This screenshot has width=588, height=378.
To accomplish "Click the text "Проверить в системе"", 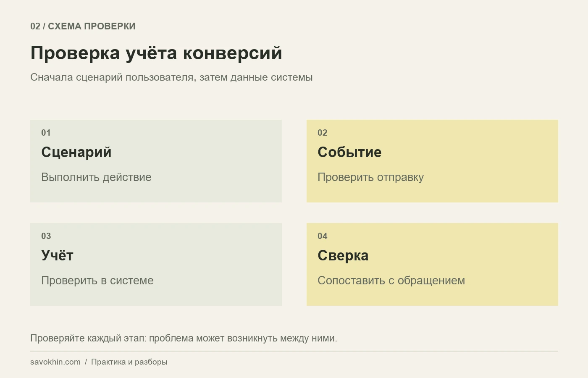I will tap(97, 281).
